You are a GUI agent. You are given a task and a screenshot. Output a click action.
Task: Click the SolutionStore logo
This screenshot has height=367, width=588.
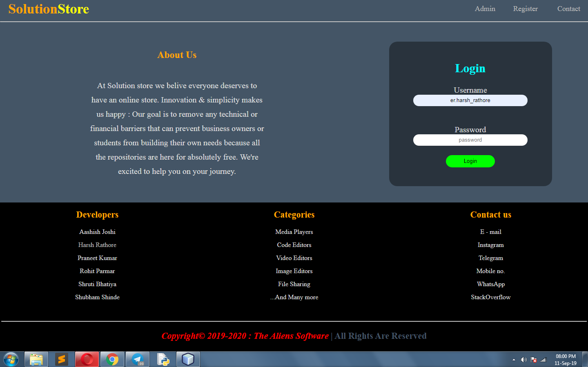49,9
